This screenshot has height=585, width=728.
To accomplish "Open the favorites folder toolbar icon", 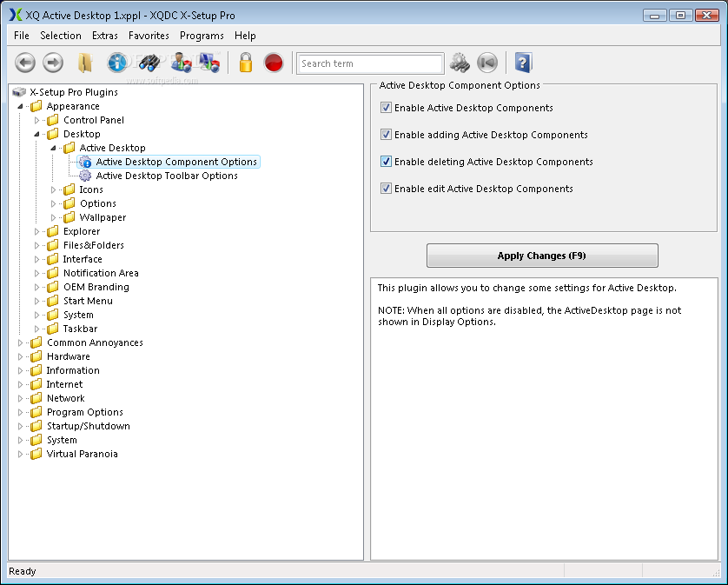I will pos(85,63).
